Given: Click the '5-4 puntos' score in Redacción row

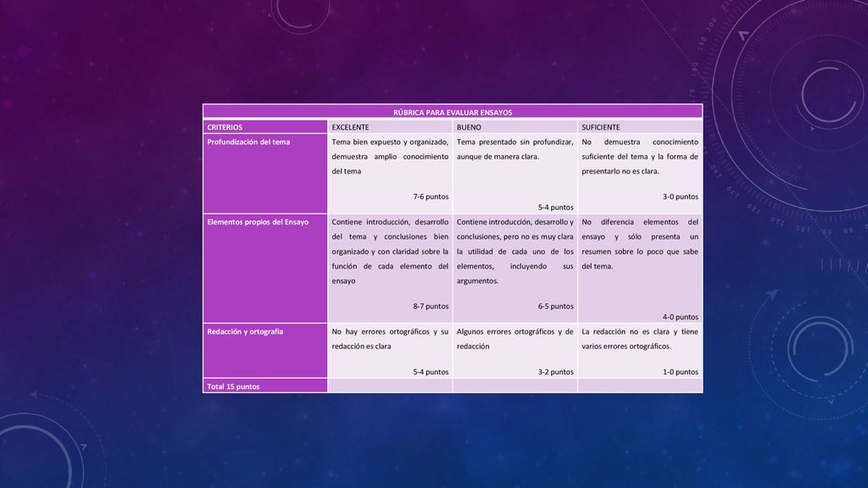Looking at the screenshot, I should pos(431,372).
